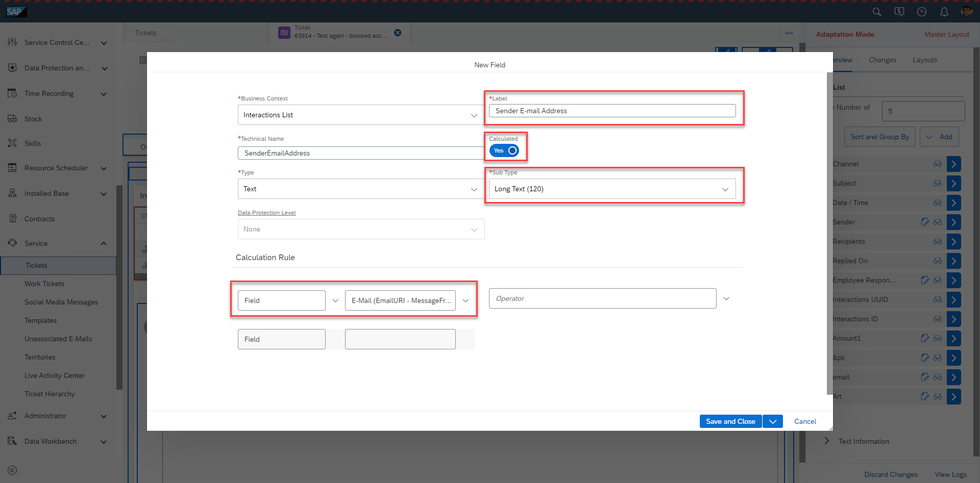This screenshot has height=483, width=980.
Task: Click the Contracts sidebar icon
Action: (12, 219)
